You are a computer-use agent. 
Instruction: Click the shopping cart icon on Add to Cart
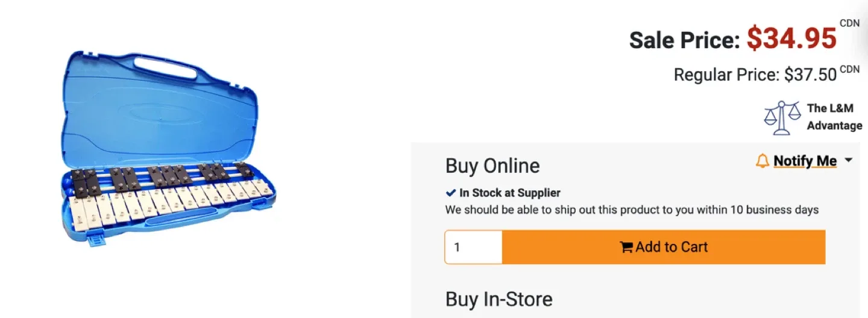[x=626, y=247]
